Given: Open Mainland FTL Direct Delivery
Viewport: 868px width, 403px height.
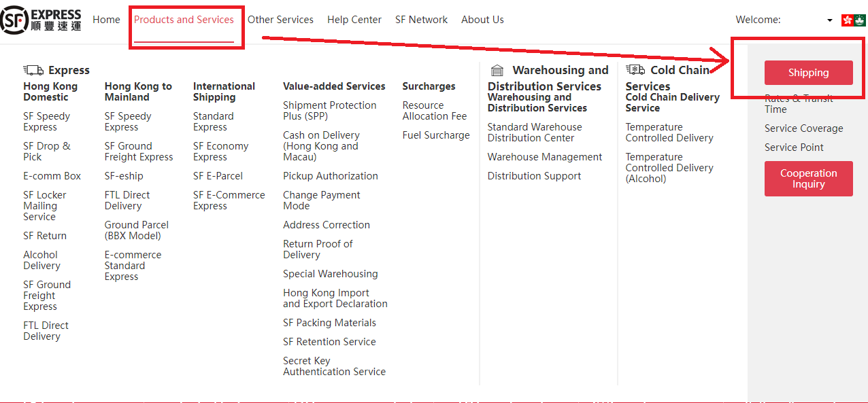Looking at the screenshot, I should pyautogui.click(x=127, y=200).
